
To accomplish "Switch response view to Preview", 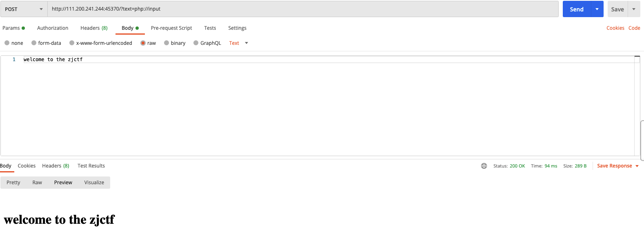I will [x=63, y=183].
